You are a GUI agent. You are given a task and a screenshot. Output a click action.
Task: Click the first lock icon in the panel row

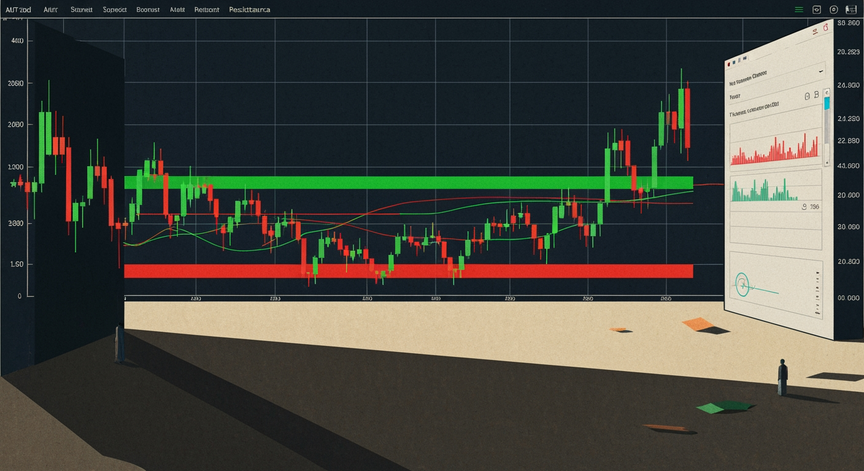pyautogui.click(x=807, y=96)
